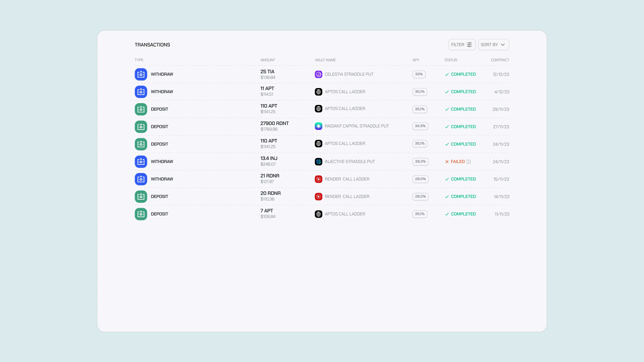Click the $246.07 value

coord(268,164)
